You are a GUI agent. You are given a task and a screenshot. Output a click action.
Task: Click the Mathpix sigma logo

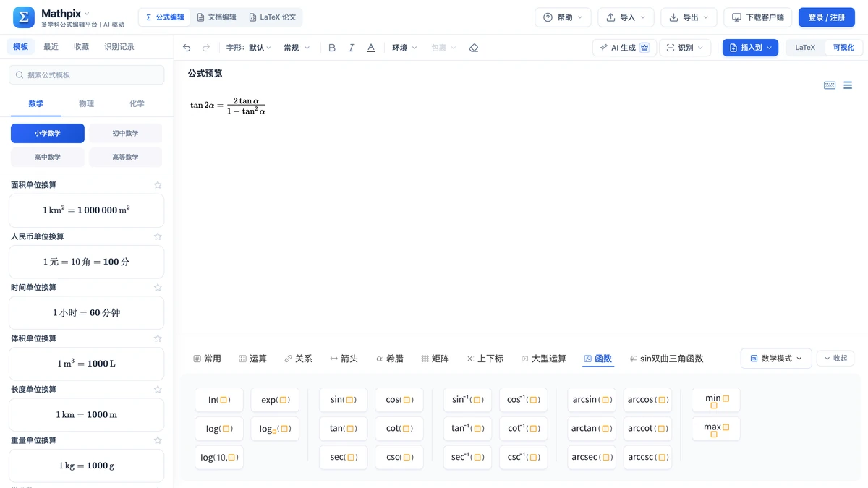pyautogui.click(x=24, y=17)
